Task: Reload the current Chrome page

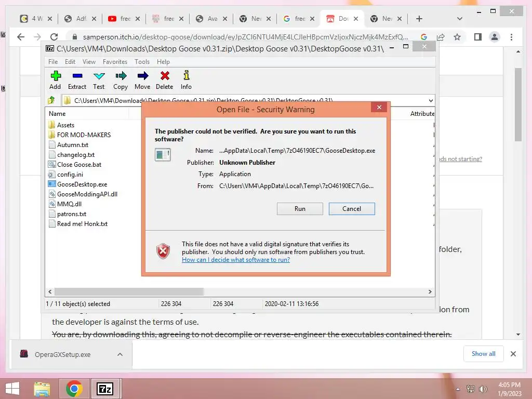Action: (54, 37)
